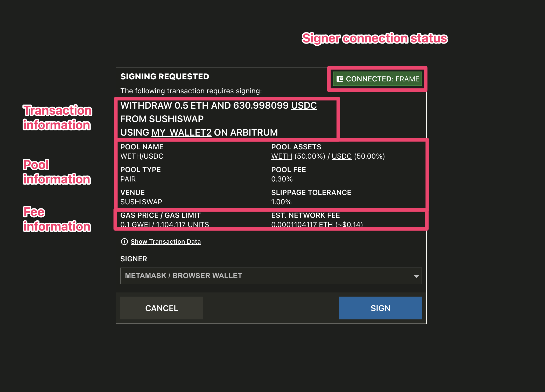Click the Signer connection status annotation label
The height and width of the screenshot is (392, 545).
coord(374,38)
